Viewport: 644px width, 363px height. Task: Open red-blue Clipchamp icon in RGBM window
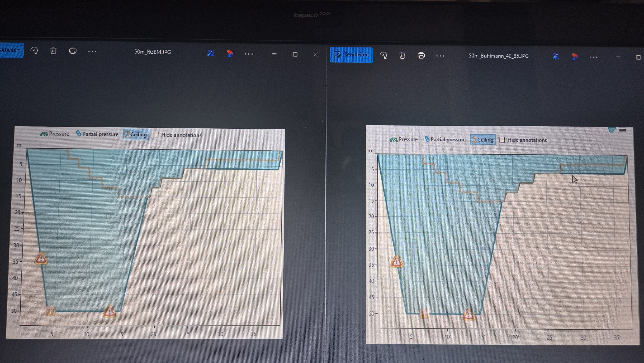click(230, 54)
